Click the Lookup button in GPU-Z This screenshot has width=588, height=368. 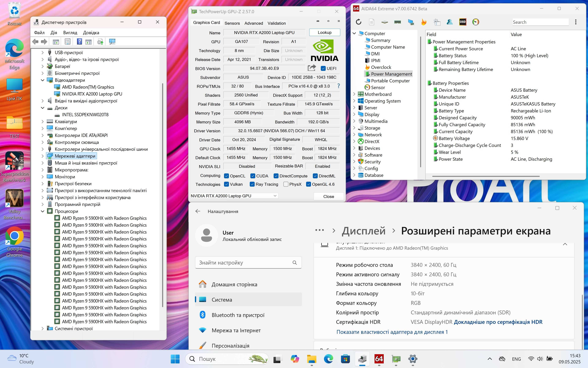click(324, 32)
